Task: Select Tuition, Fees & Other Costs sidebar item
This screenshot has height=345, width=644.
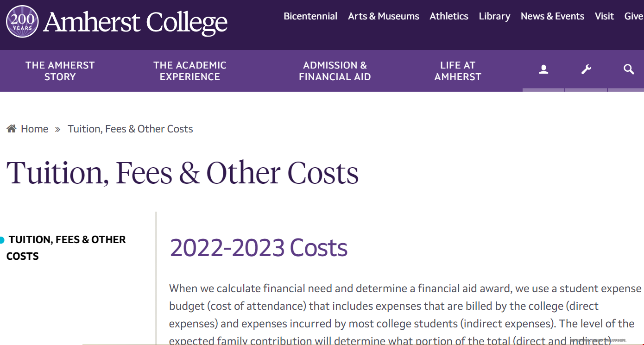Action: 66,248
